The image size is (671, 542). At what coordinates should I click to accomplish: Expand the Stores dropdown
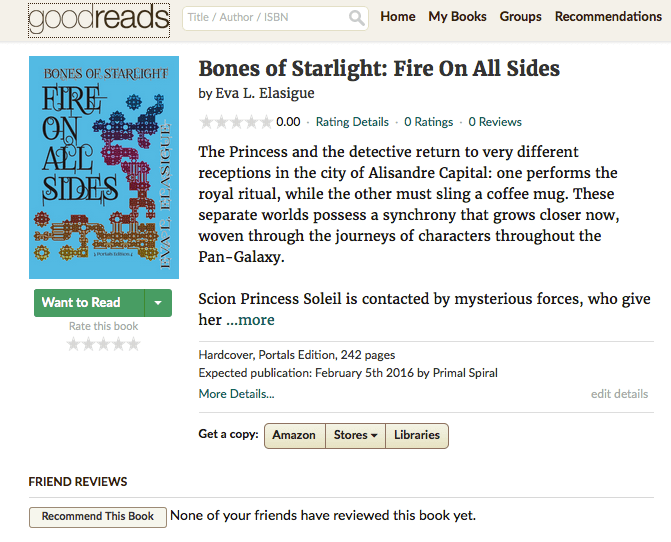click(x=356, y=435)
